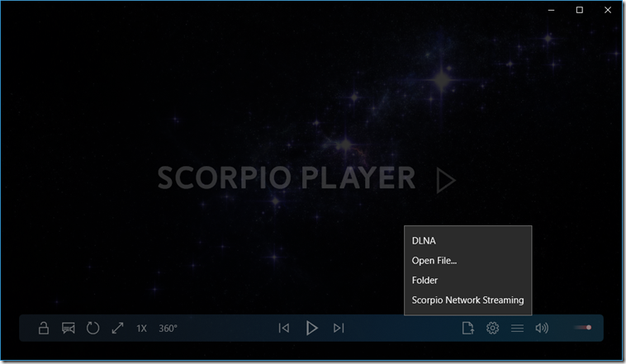Click the volume slider
The height and width of the screenshot is (364, 626).
582,328
